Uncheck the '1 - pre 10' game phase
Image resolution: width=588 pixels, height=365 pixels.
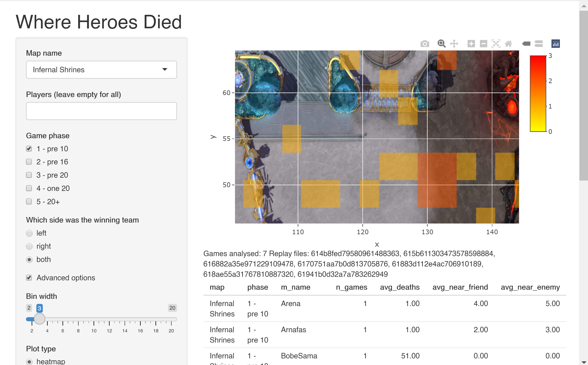pyautogui.click(x=29, y=149)
